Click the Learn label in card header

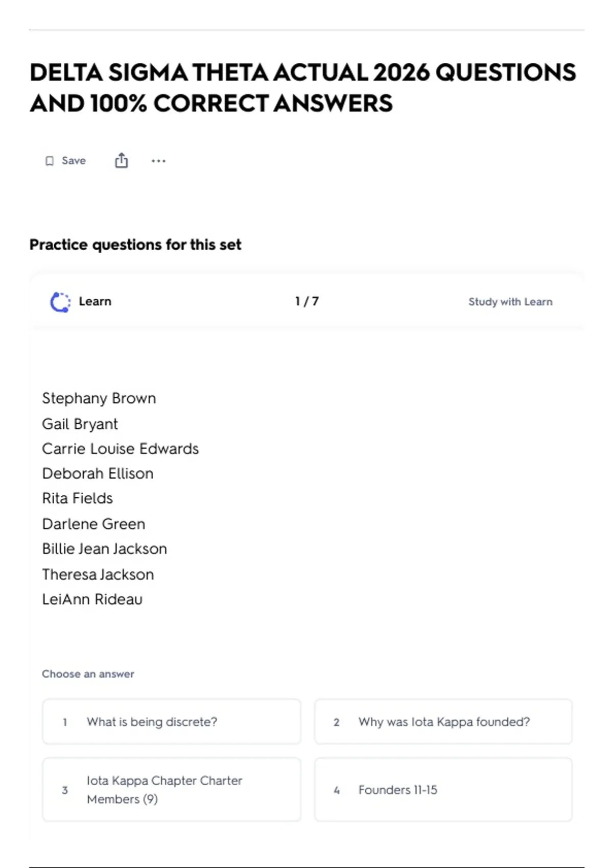(x=95, y=301)
